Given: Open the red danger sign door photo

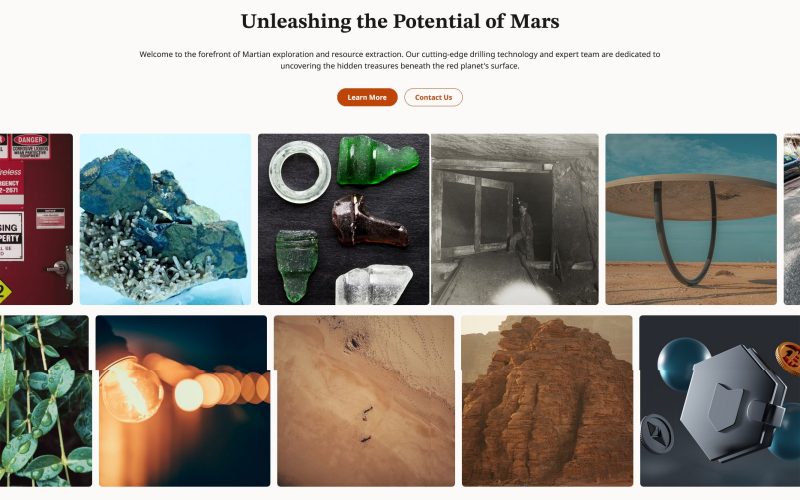Looking at the screenshot, I should point(36,219).
